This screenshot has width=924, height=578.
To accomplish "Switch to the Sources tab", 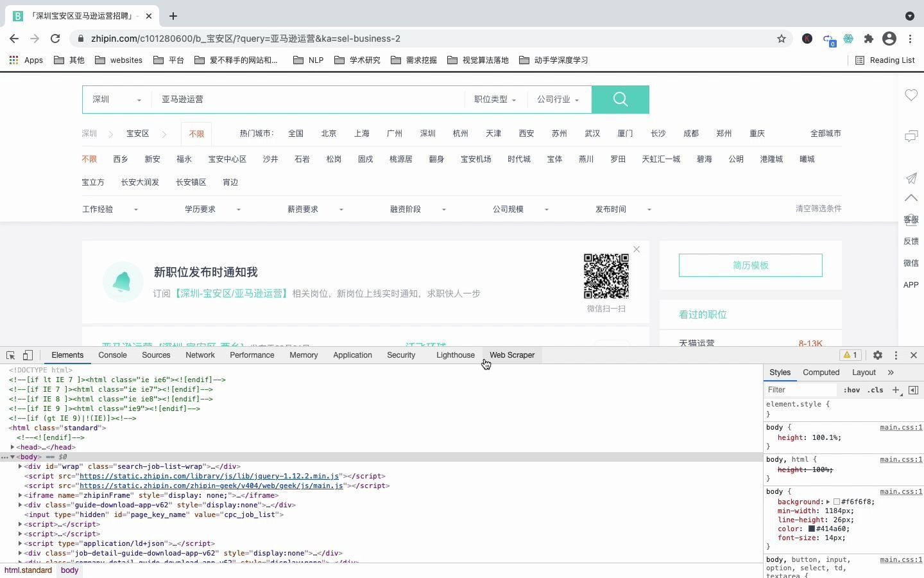I will coord(156,355).
